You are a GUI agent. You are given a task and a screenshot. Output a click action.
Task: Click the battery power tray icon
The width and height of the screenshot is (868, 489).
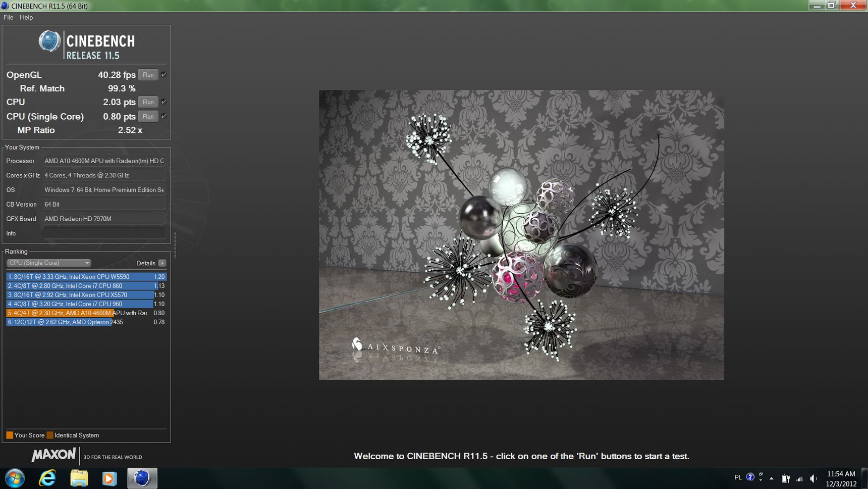tap(786, 478)
